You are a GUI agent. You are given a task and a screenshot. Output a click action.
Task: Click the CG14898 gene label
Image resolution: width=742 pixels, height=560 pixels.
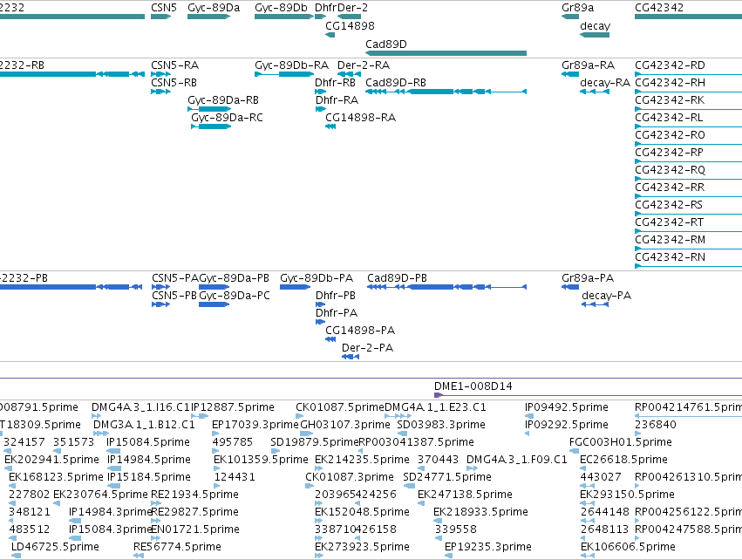pyautogui.click(x=350, y=25)
